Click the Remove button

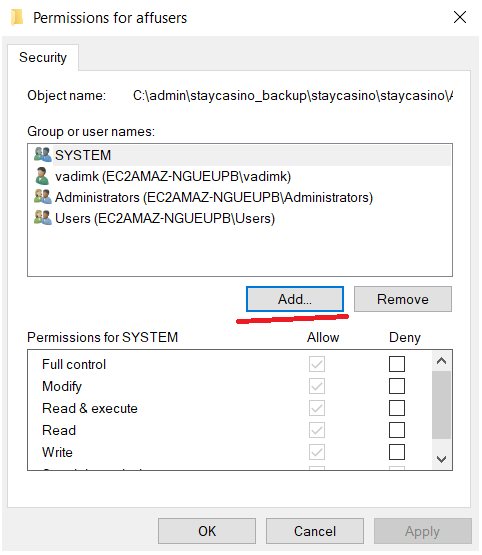point(403,299)
